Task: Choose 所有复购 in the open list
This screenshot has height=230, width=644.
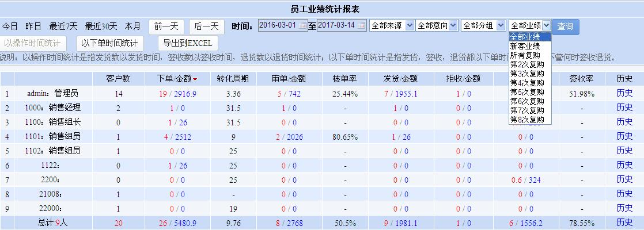Action: [525, 55]
